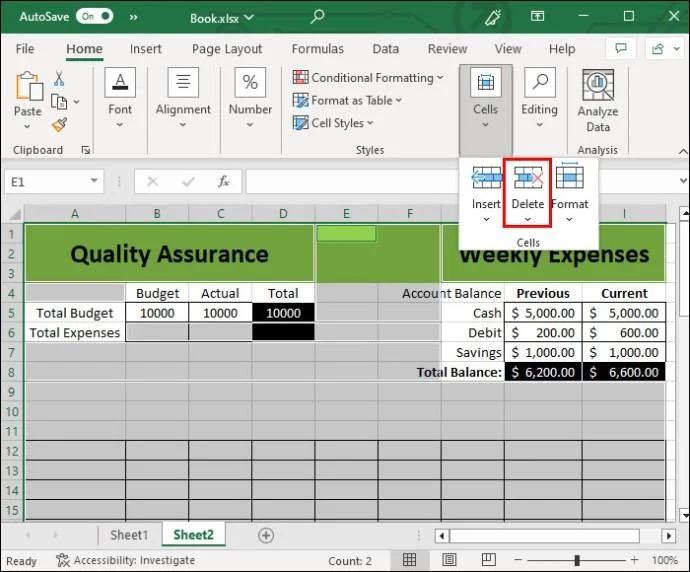Click the Analyze Data icon

[597, 87]
